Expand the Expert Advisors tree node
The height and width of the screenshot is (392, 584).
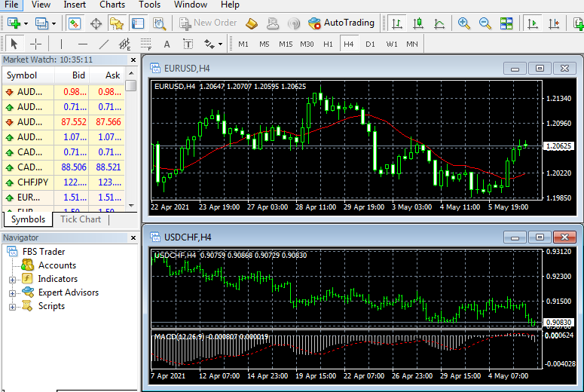point(12,293)
